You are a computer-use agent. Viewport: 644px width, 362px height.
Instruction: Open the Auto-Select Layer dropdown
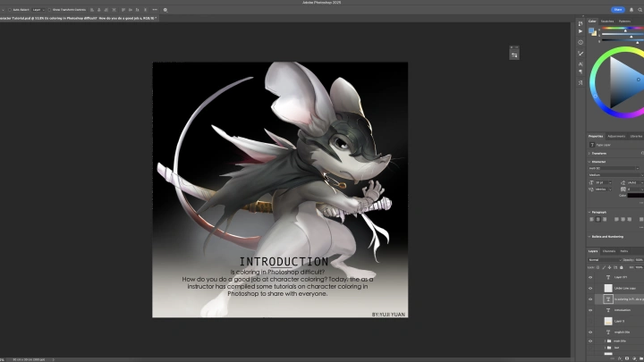coord(38,10)
